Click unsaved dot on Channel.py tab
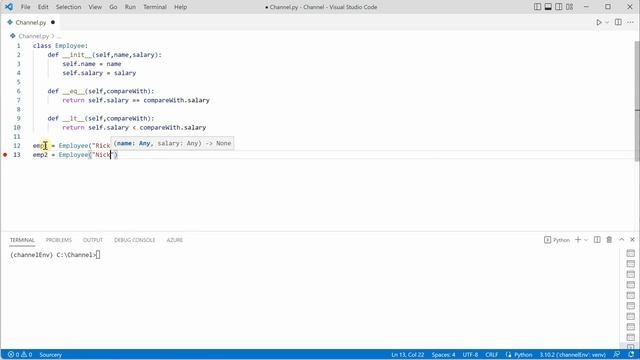This screenshot has width=640, height=360. point(53,22)
